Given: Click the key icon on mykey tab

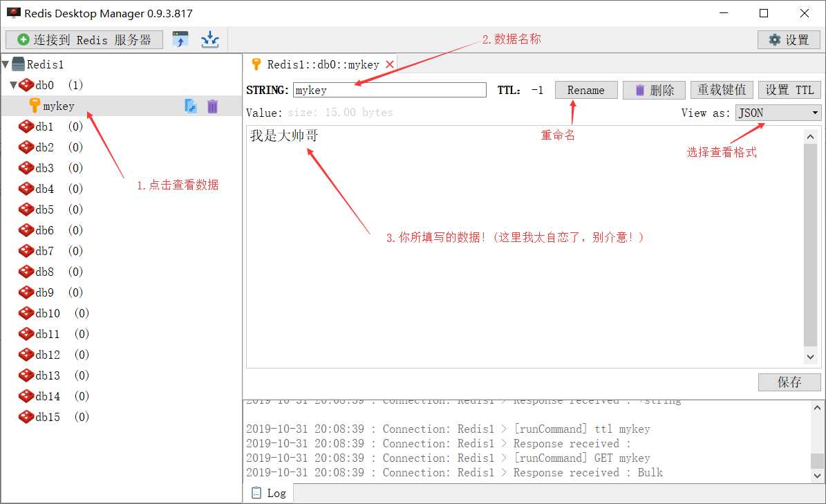Looking at the screenshot, I should point(256,64).
